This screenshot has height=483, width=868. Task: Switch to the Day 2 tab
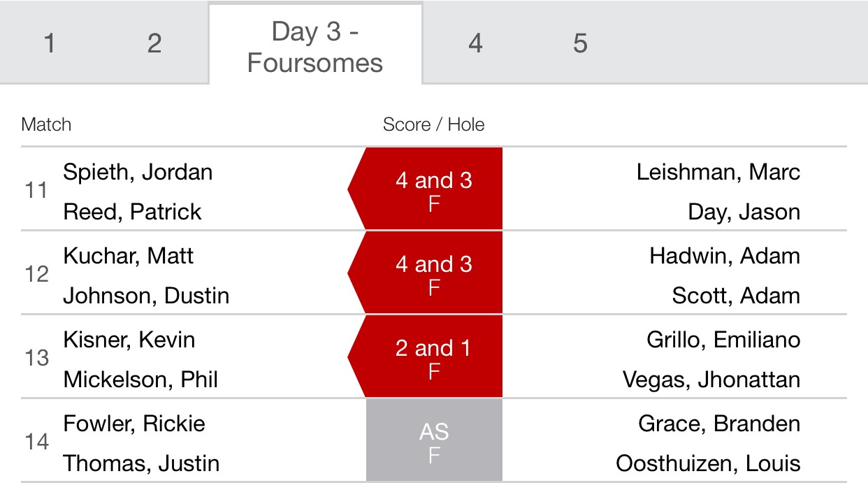(x=154, y=43)
